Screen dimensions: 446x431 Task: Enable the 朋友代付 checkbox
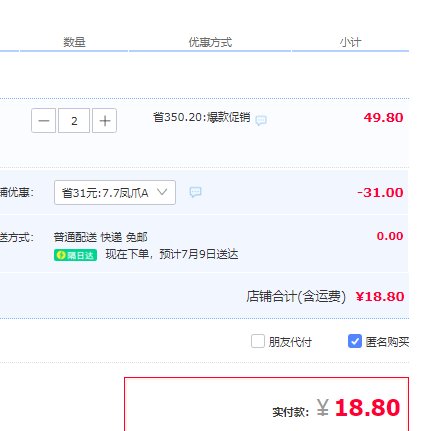click(x=258, y=341)
